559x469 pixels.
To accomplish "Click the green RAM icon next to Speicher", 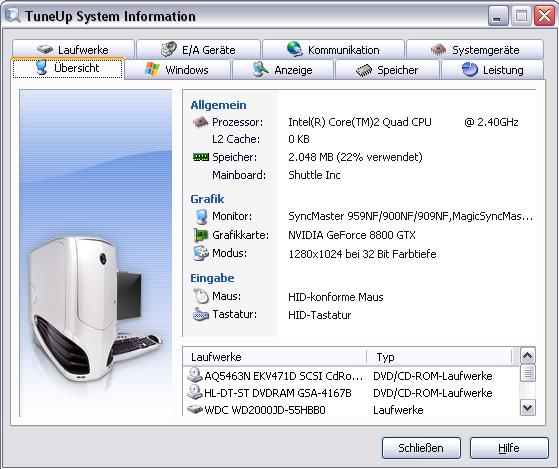I will (201, 157).
